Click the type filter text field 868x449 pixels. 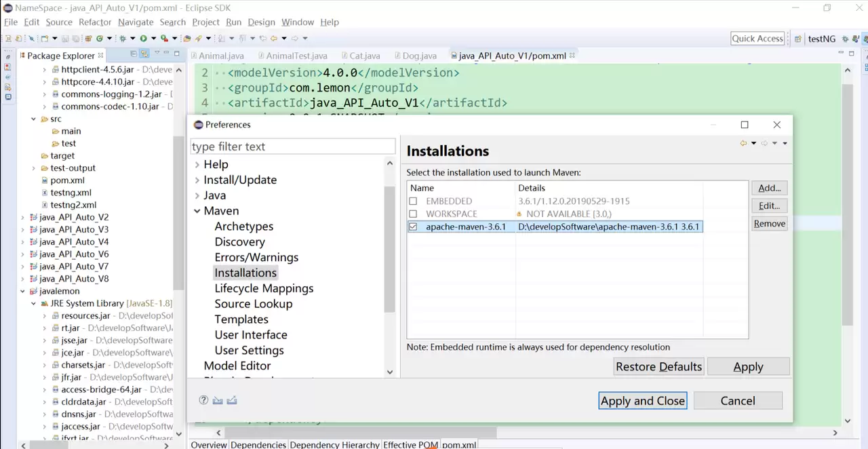pyautogui.click(x=292, y=147)
